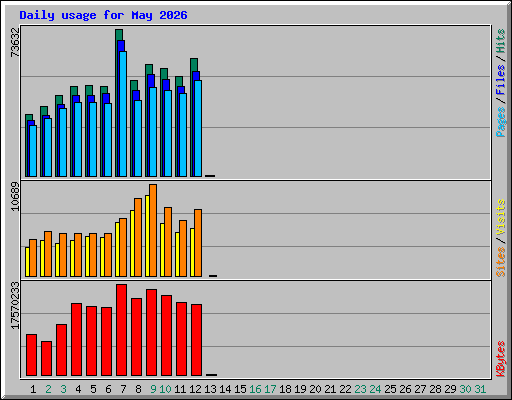Click day label 12 on x-axis
Image resolution: width=512 pixels, height=400 pixels.
pos(195,389)
